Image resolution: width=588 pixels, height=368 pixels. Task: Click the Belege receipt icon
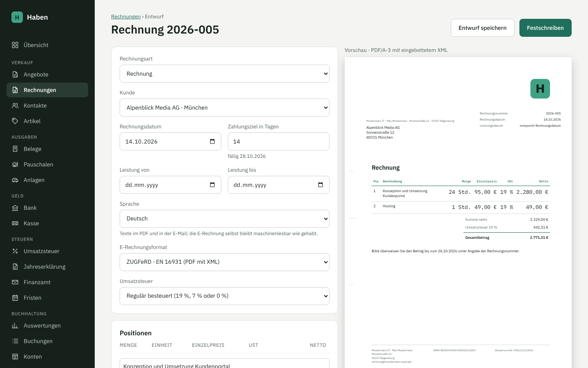[15, 149]
